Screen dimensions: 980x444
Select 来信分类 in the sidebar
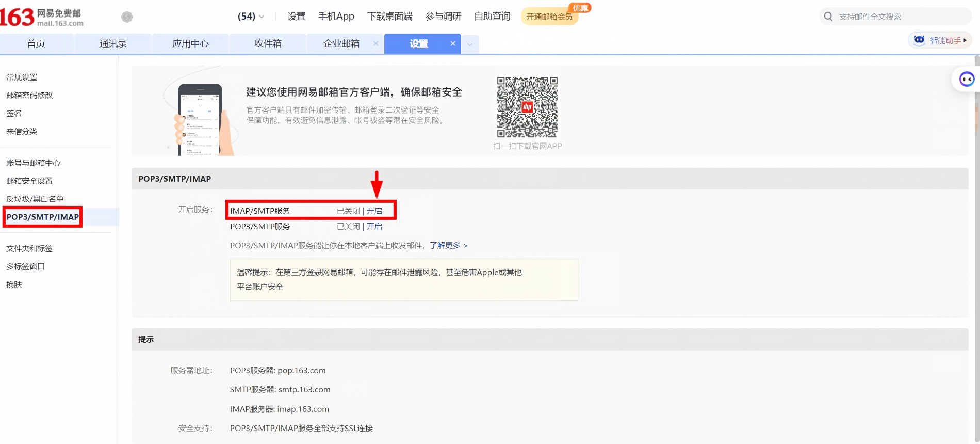pyautogui.click(x=22, y=131)
